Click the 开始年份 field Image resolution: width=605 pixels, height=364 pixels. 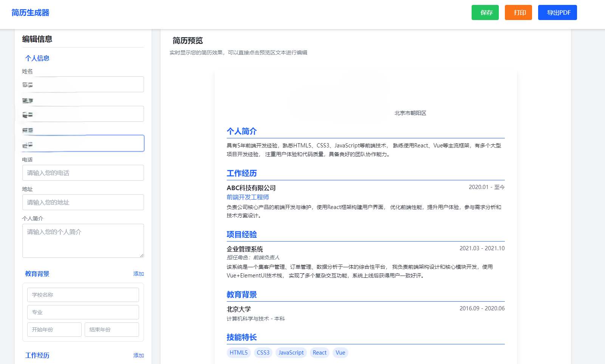click(54, 330)
